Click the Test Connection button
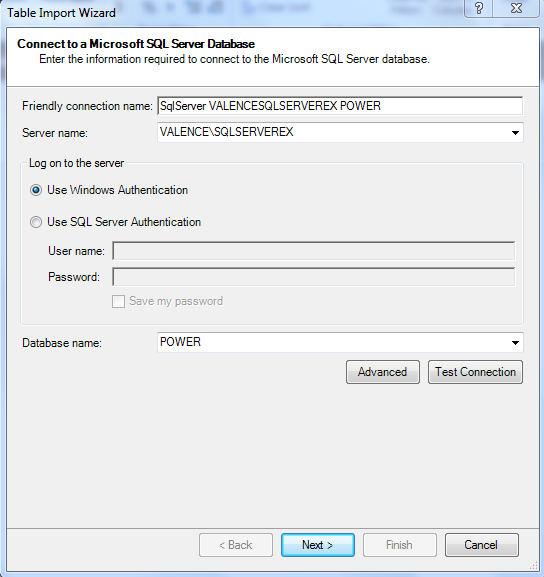Screen dimensions: 544x577 point(475,372)
